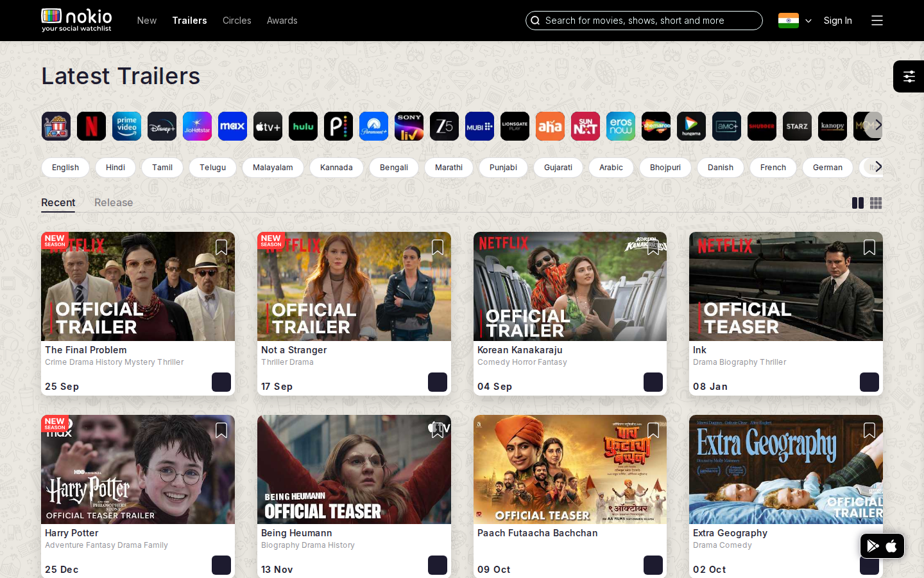Select the Paramount+ provider icon
Image resolution: width=924 pixels, height=578 pixels.
pyautogui.click(x=373, y=127)
